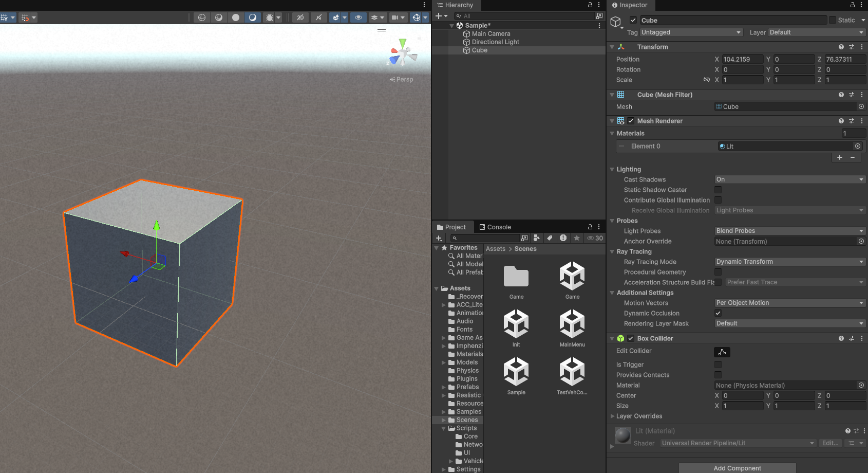
Task: Search by type icon in Project panel
Action: click(x=537, y=238)
